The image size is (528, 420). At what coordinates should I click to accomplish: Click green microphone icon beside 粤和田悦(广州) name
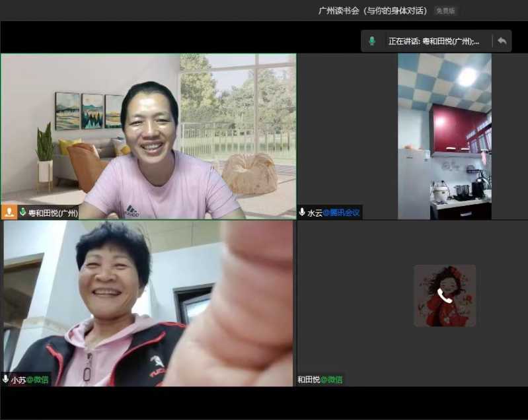pos(22,213)
